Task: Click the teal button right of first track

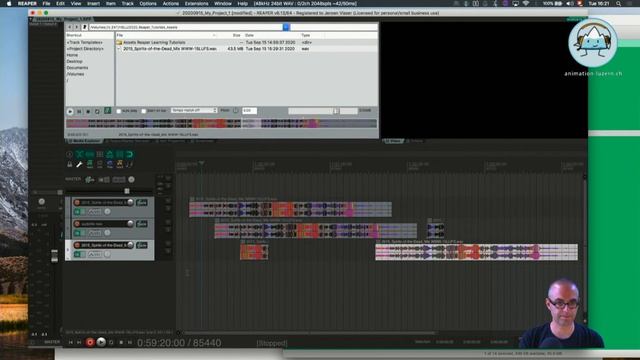Action: (x=142, y=202)
